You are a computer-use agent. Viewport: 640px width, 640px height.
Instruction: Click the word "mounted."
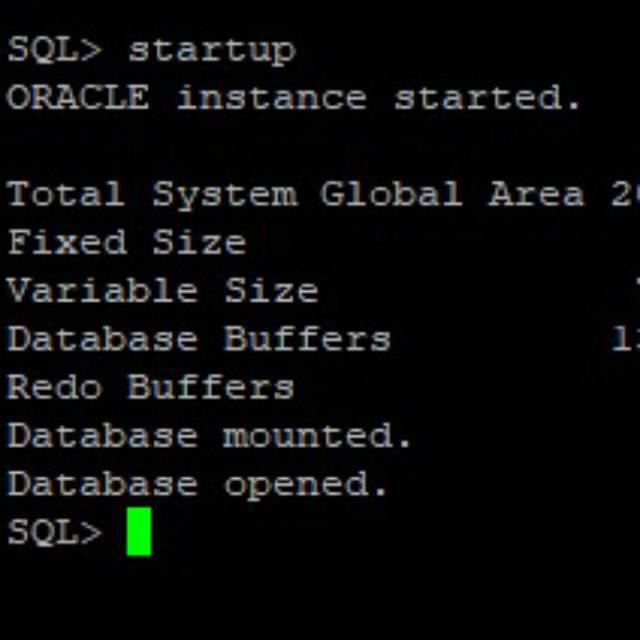pos(317,435)
